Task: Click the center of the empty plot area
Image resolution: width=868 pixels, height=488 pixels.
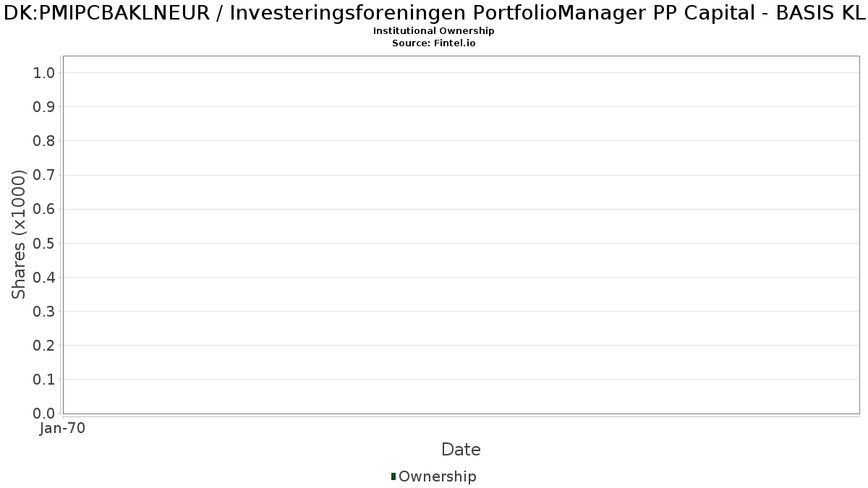Action: pos(461,235)
